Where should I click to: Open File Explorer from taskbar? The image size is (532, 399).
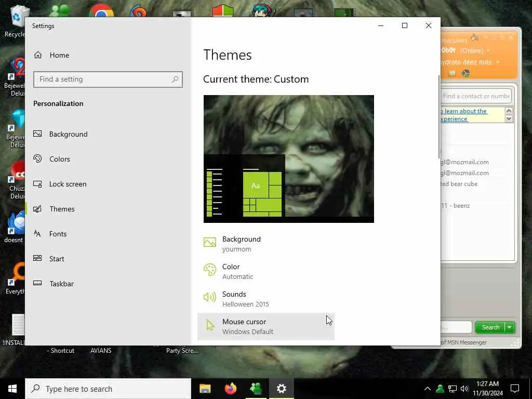pos(205,389)
